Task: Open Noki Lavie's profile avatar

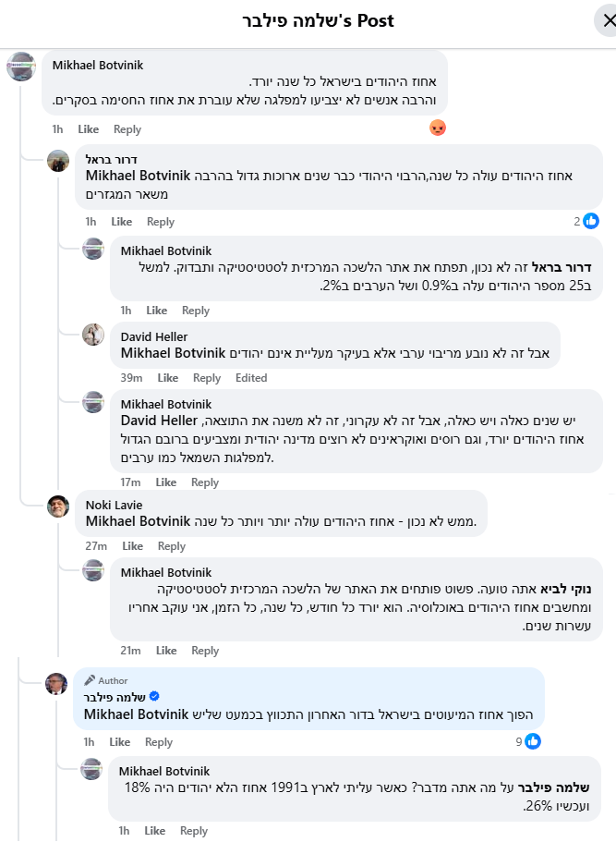Action: pyautogui.click(x=58, y=506)
